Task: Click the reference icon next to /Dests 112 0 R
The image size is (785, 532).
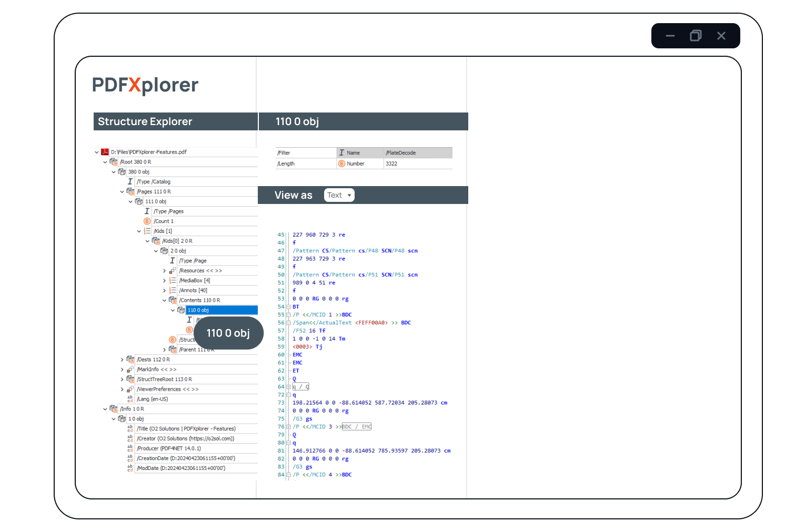Action: pyautogui.click(x=130, y=360)
